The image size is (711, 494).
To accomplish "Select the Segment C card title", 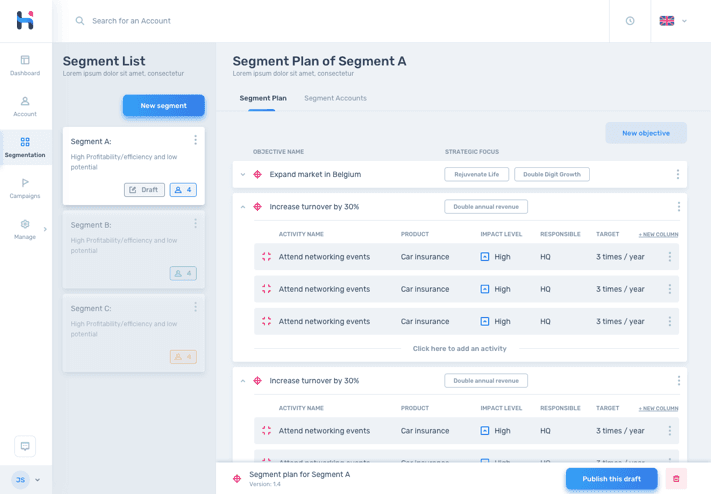I will pos(91,308).
